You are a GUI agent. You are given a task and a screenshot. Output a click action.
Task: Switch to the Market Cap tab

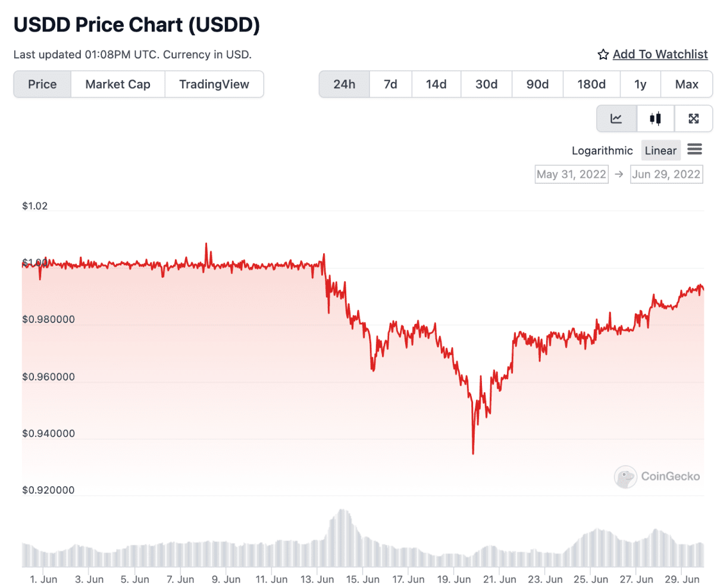(117, 84)
